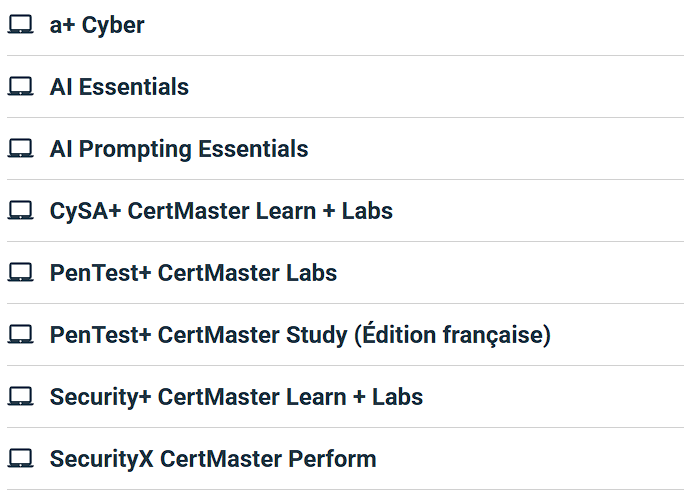Select Security+ CertMaster Learn + Labs

(236, 397)
